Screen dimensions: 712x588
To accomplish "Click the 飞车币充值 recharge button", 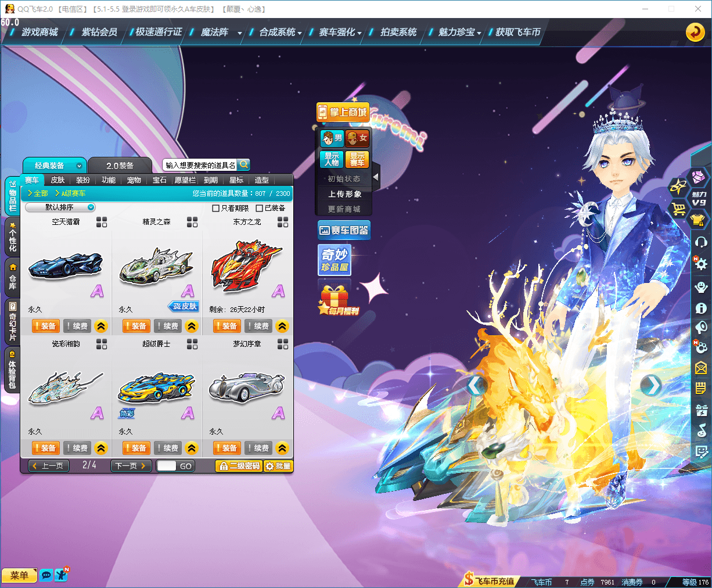I will [x=490, y=580].
